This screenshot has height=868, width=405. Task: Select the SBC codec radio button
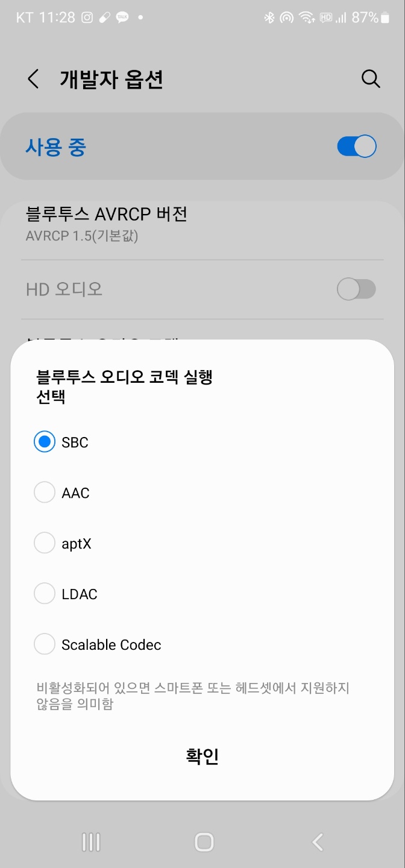click(45, 442)
